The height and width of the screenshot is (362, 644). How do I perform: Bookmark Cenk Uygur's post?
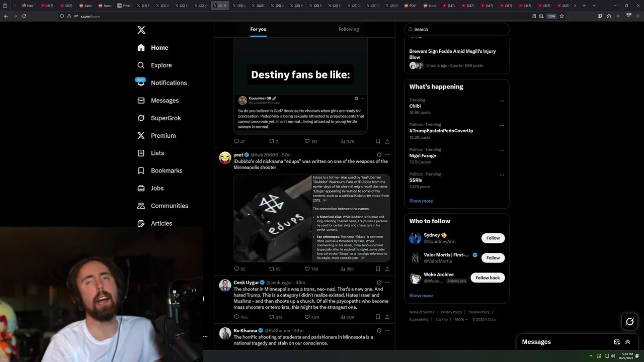coord(378,317)
